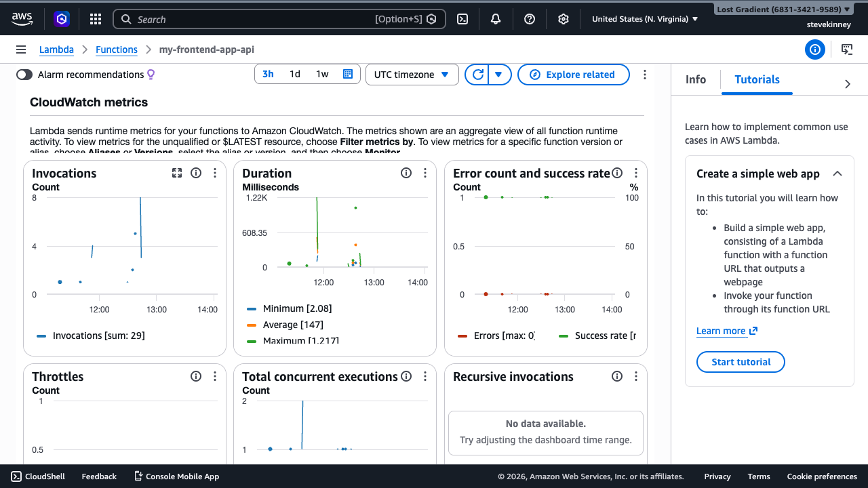Launch CloudShell from the top bar icon
Viewport: 868px width, 488px height.
462,19
